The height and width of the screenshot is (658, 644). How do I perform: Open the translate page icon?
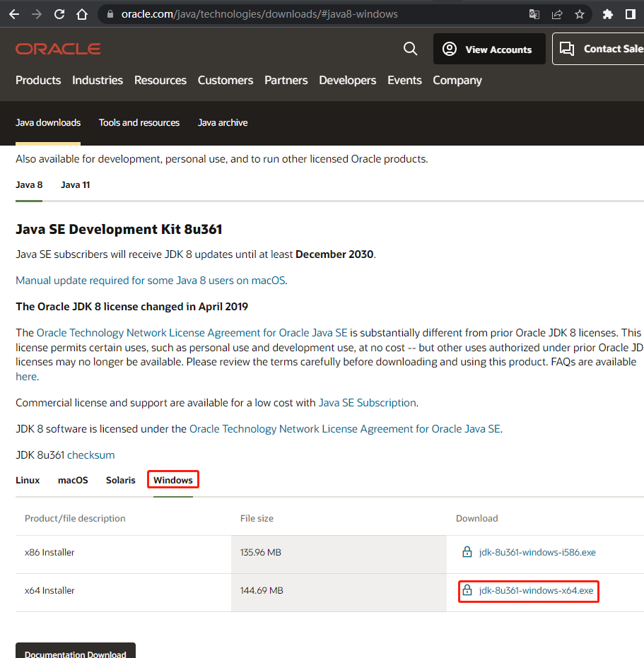click(x=534, y=14)
